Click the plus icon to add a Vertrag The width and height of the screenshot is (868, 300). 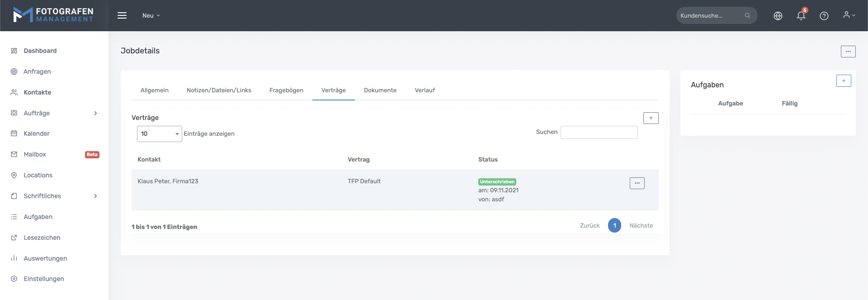[651, 118]
